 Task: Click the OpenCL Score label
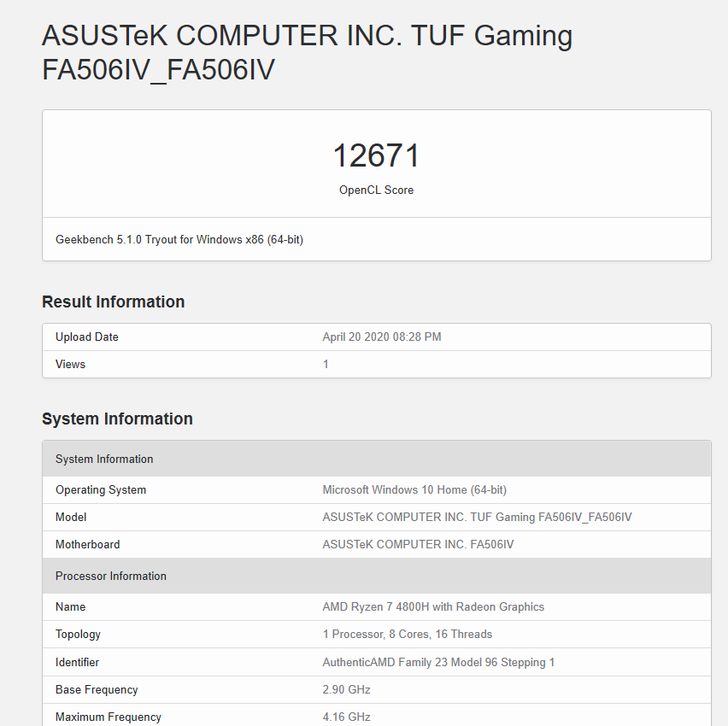click(x=377, y=190)
